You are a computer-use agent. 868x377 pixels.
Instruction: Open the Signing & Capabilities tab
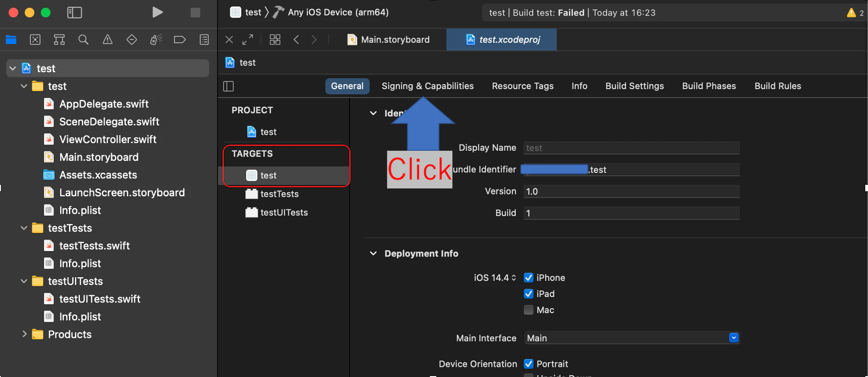click(x=428, y=86)
